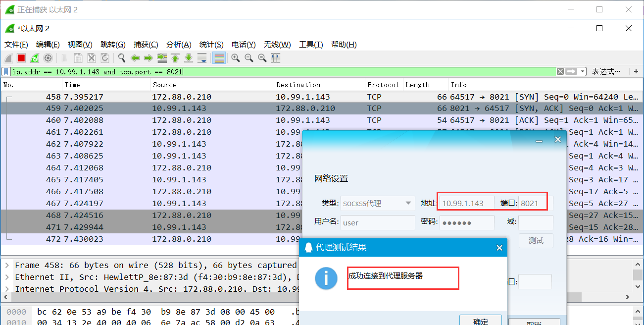Viewport: 644px width, 325px height.
Task: Sort by the Protocol column header
Action: click(385, 85)
